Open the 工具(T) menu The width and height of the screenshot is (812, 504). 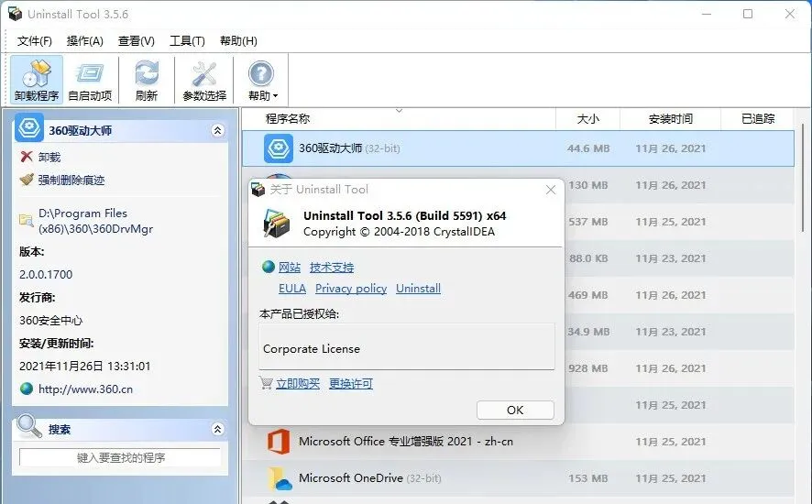[x=188, y=41]
